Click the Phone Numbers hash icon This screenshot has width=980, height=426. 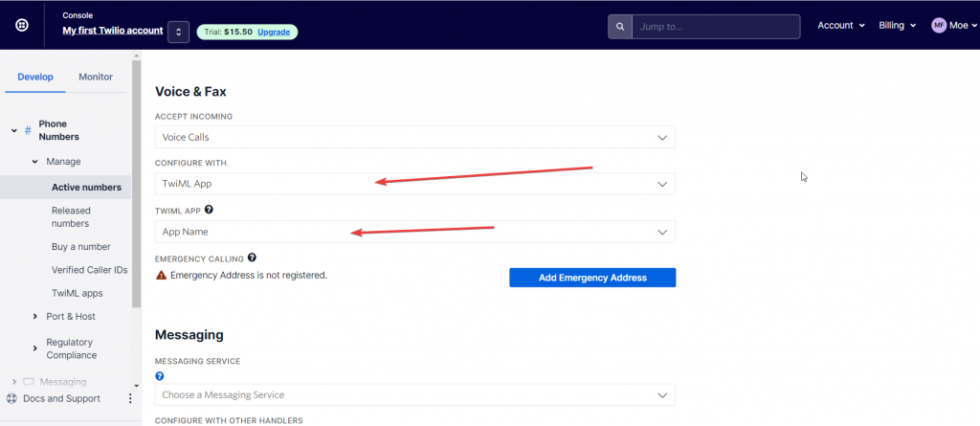pyautogui.click(x=28, y=130)
